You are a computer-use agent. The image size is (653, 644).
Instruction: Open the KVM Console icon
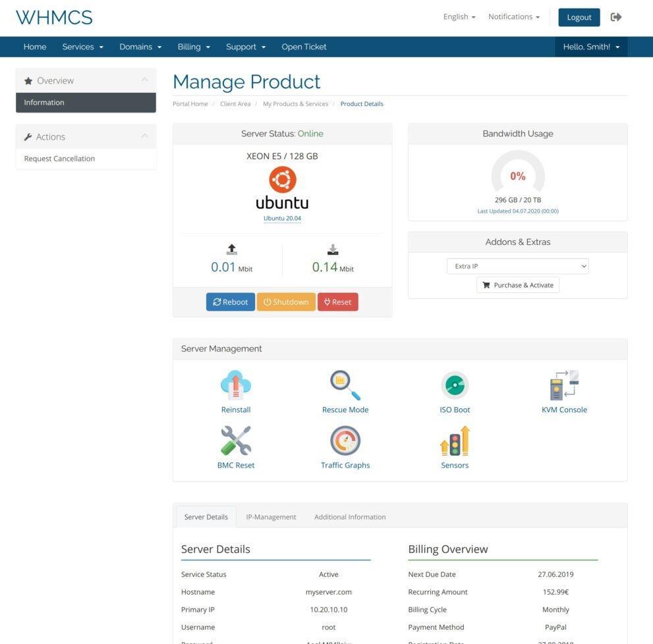pyautogui.click(x=564, y=385)
